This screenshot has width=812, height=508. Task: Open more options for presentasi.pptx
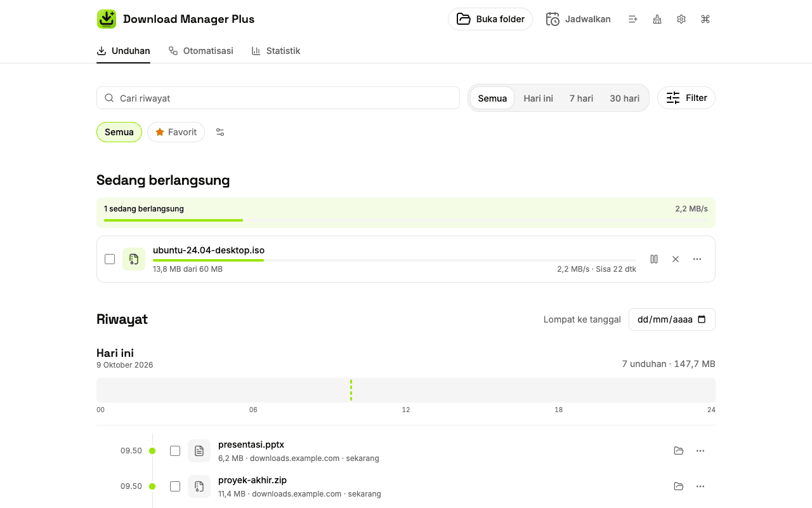click(x=700, y=451)
